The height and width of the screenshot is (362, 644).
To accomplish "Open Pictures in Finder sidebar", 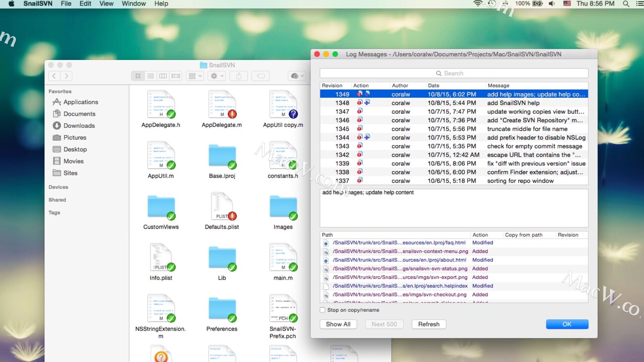I will click(x=69, y=137).
